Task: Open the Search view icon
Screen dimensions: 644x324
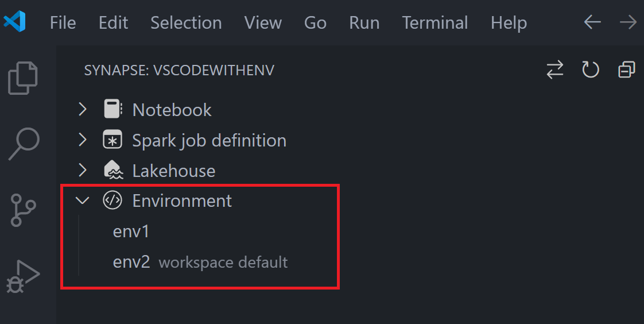Action: click(x=24, y=144)
